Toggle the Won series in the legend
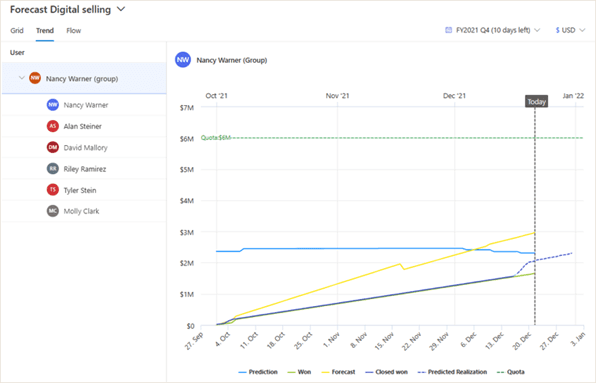 point(299,372)
